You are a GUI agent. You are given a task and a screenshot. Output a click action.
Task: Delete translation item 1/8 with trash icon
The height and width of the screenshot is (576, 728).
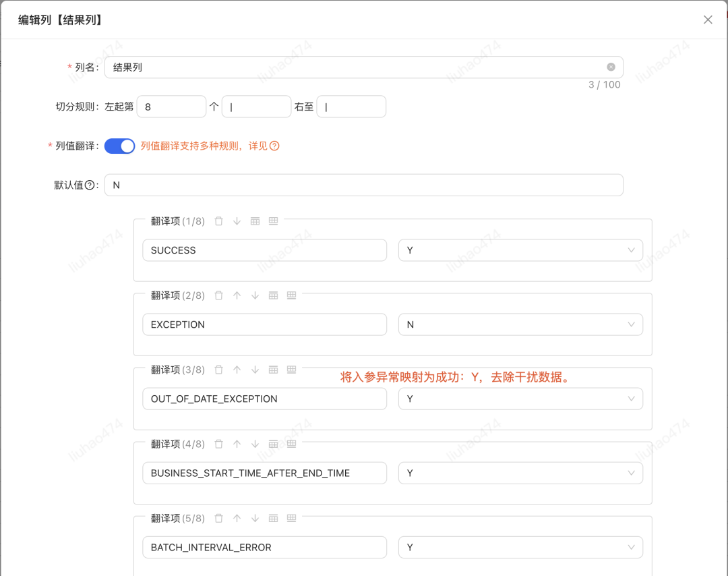[x=218, y=221]
